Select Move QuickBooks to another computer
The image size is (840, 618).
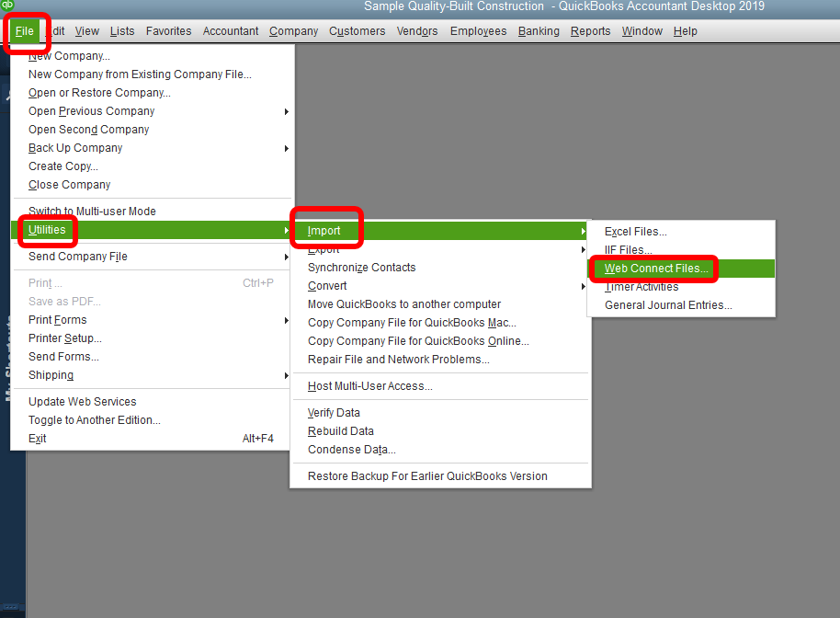404,303
